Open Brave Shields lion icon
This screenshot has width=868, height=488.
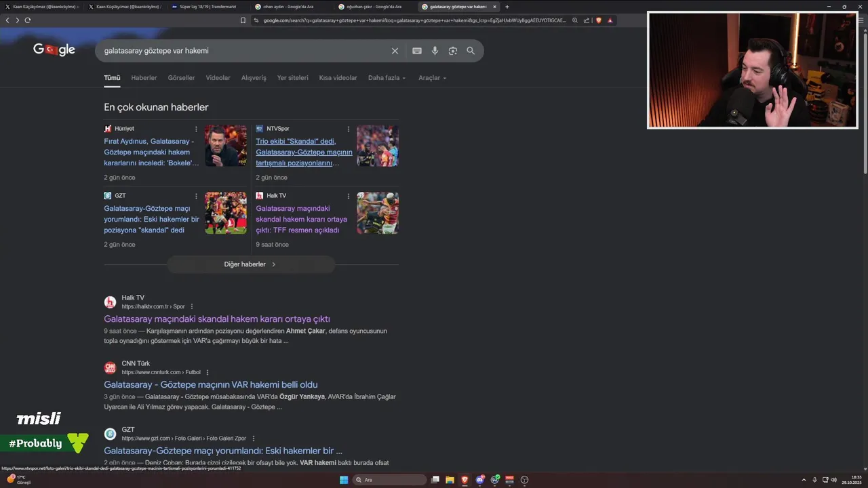coord(599,20)
